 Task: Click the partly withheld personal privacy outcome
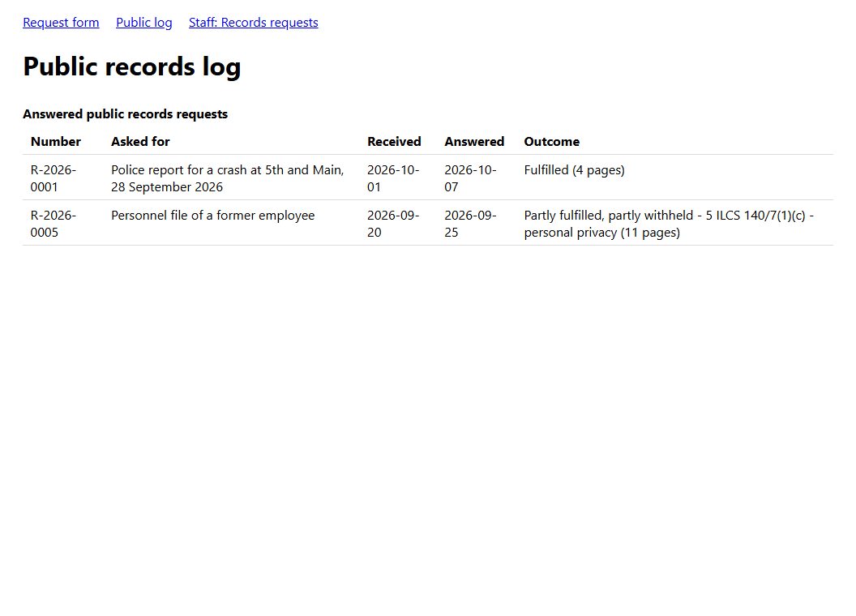coord(669,224)
